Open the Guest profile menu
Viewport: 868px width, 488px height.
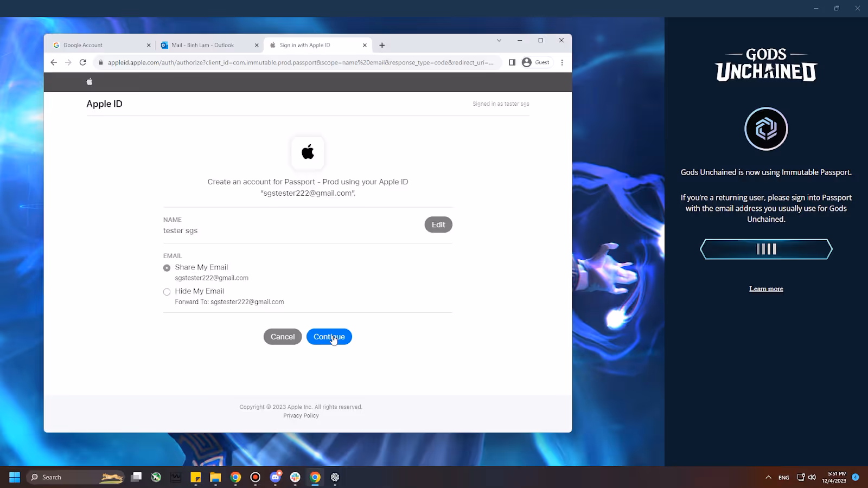click(x=536, y=62)
